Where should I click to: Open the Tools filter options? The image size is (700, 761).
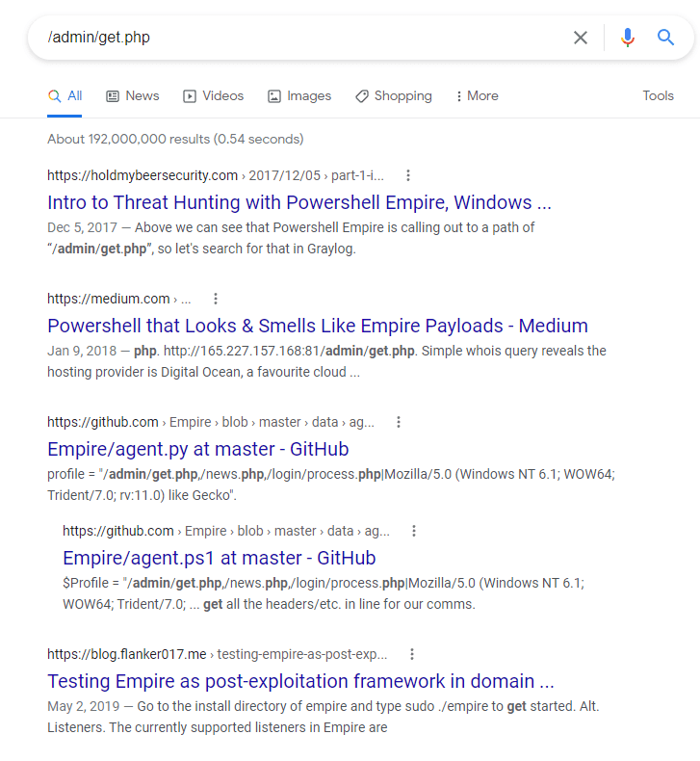tap(658, 96)
